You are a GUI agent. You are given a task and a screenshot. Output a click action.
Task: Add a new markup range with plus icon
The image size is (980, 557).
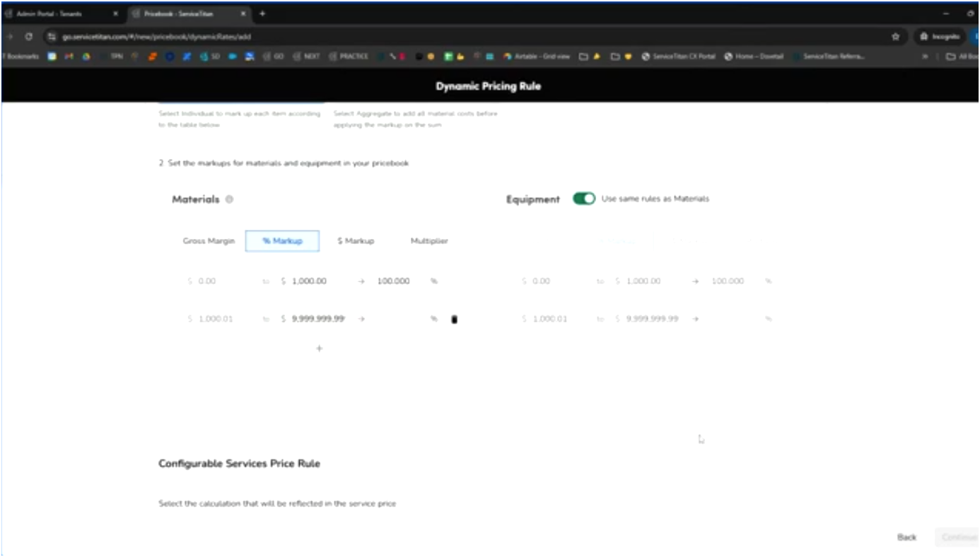point(319,348)
